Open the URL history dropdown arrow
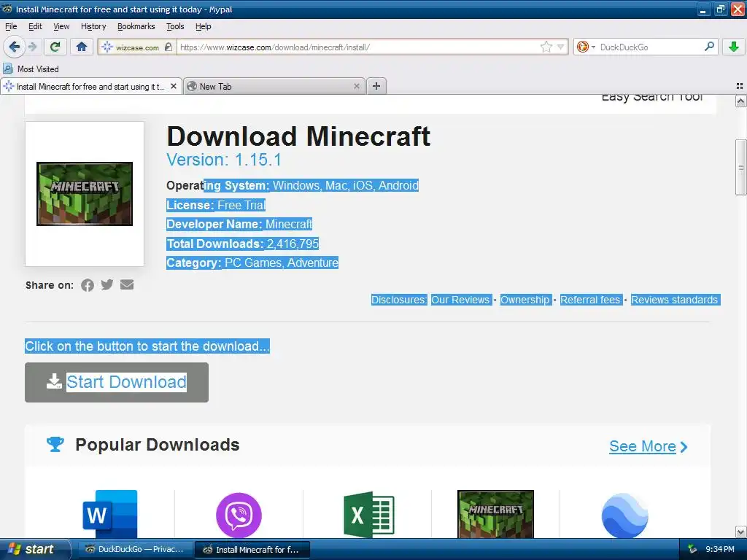The image size is (747, 560). [561, 47]
